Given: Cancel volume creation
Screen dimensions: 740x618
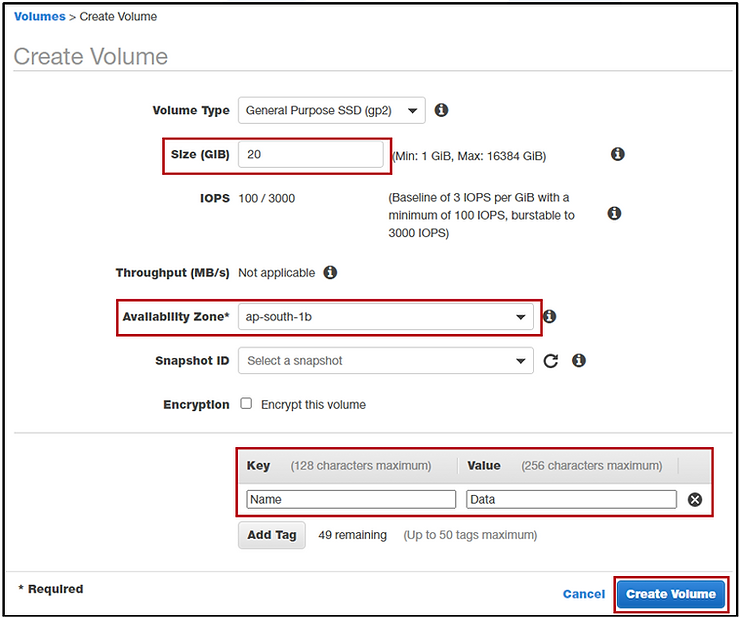Looking at the screenshot, I should click(x=584, y=594).
